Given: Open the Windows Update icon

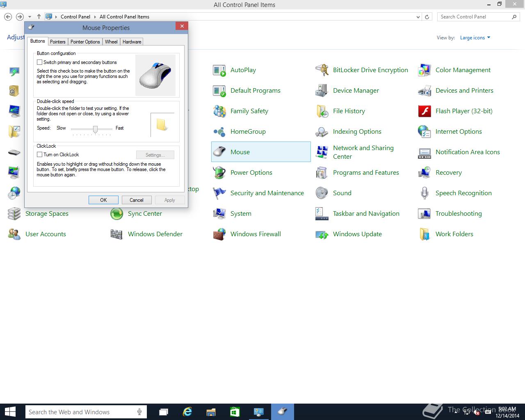Looking at the screenshot, I should [322, 234].
